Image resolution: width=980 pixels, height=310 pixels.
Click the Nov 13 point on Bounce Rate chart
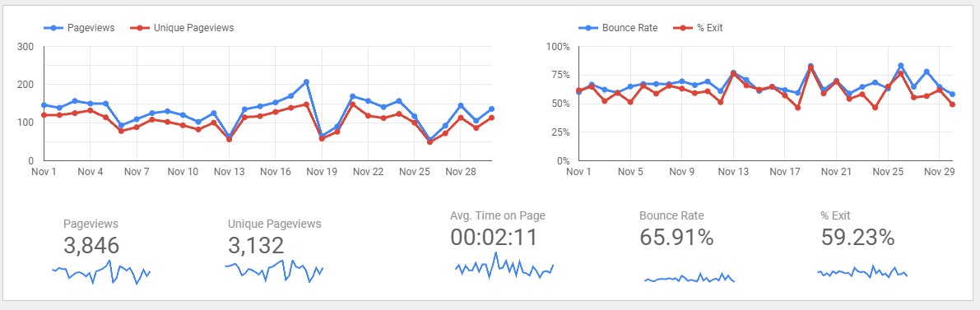[733, 74]
